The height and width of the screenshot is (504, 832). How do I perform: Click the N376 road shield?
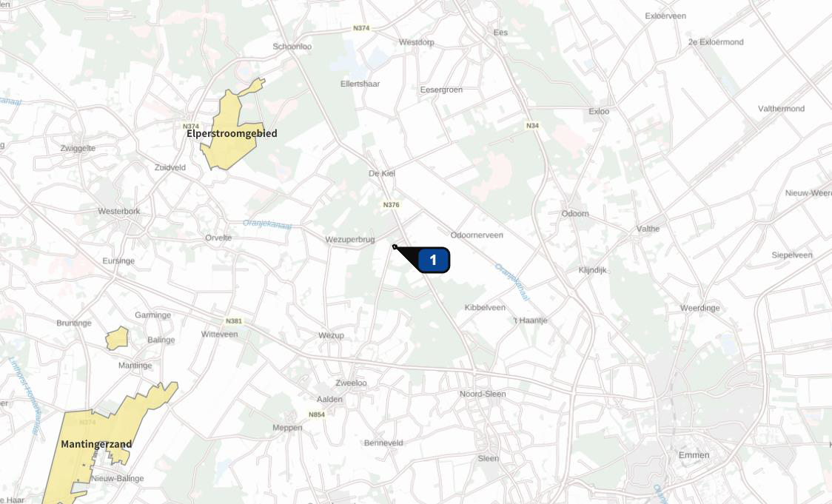[391, 205]
